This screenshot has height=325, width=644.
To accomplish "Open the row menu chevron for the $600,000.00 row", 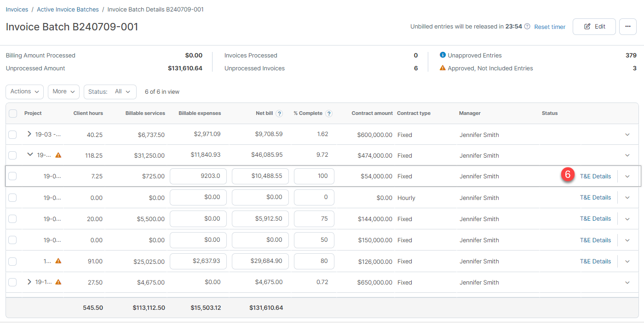I will [627, 135].
